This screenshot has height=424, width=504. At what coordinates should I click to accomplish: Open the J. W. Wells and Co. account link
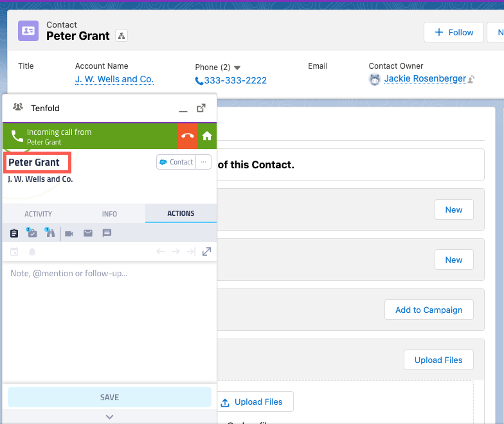point(114,79)
